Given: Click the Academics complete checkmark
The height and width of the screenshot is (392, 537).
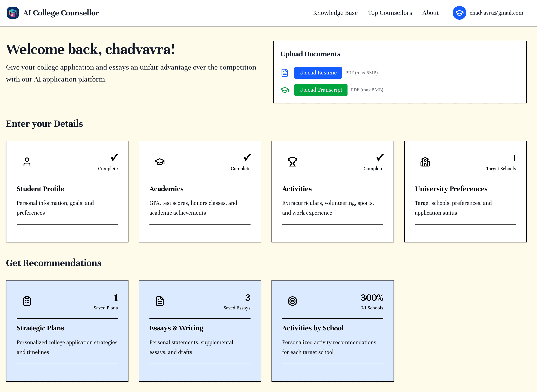Looking at the screenshot, I should 247,157.
